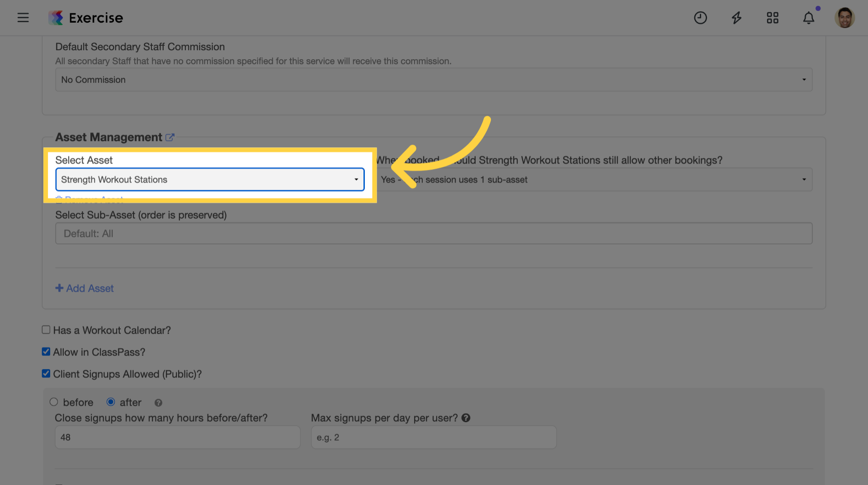Click the Asset Management heading
868x485 pixels.
point(108,137)
